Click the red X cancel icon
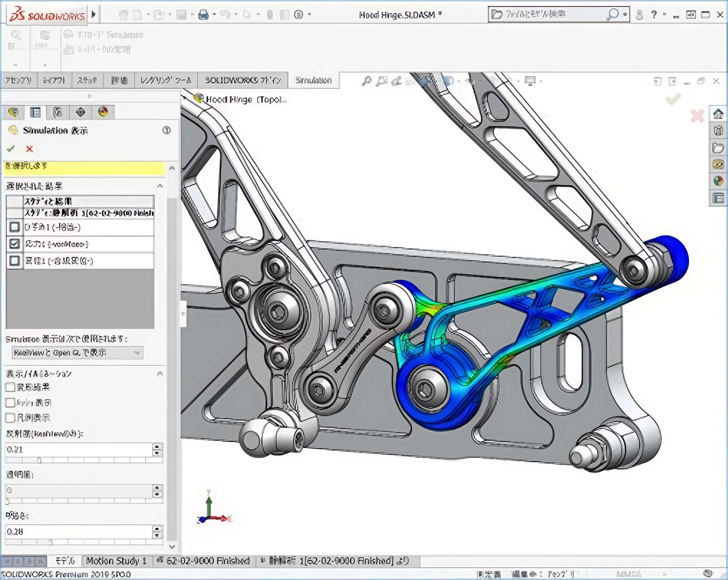 point(29,149)
